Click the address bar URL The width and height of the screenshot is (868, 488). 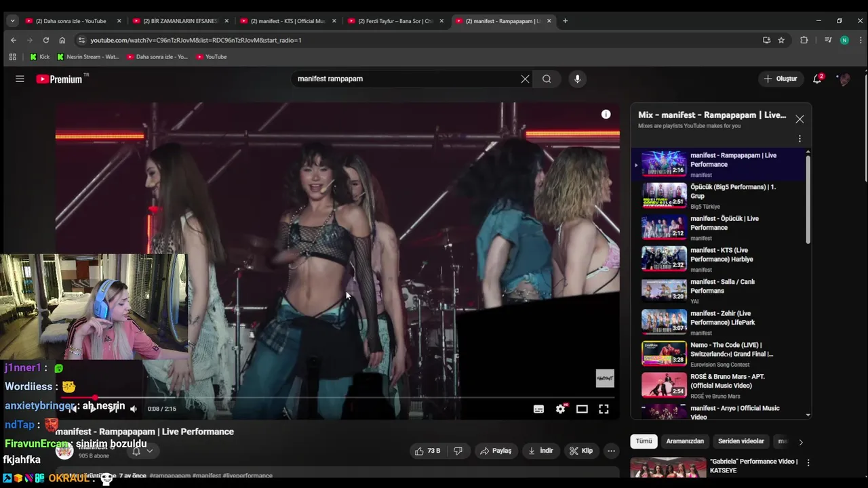click(196, 40)
